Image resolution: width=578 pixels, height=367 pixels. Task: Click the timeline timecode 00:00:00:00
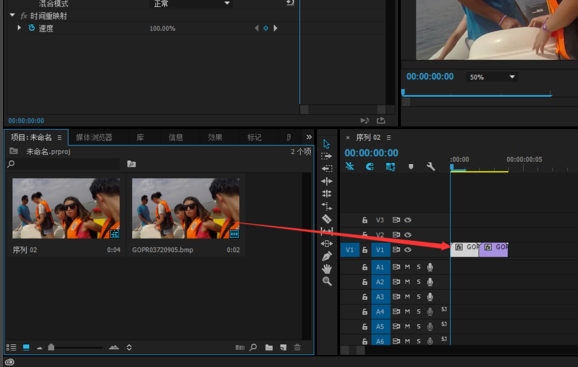[x=371, y=153]
